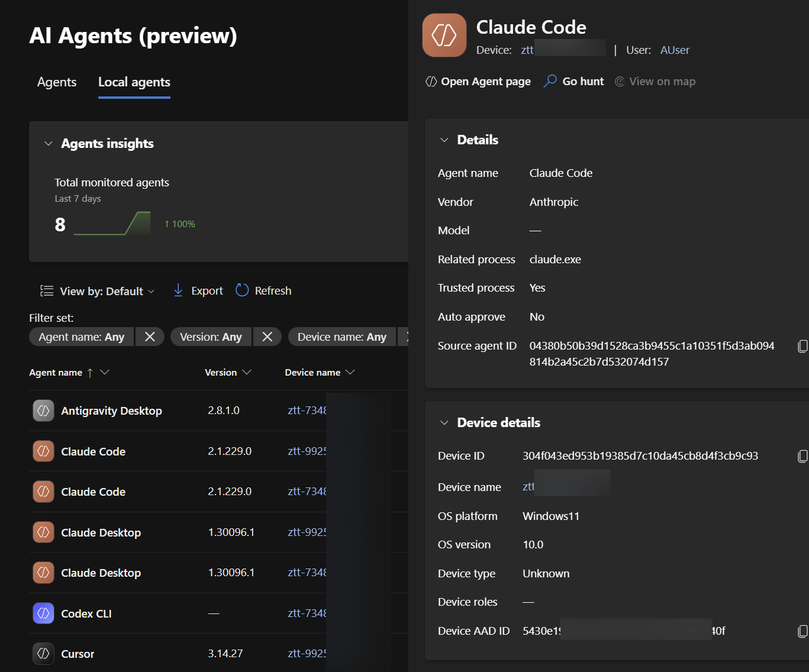Click the Go hunt button
This screenshot has height=672, width=809.
click(x=574, y=82)
